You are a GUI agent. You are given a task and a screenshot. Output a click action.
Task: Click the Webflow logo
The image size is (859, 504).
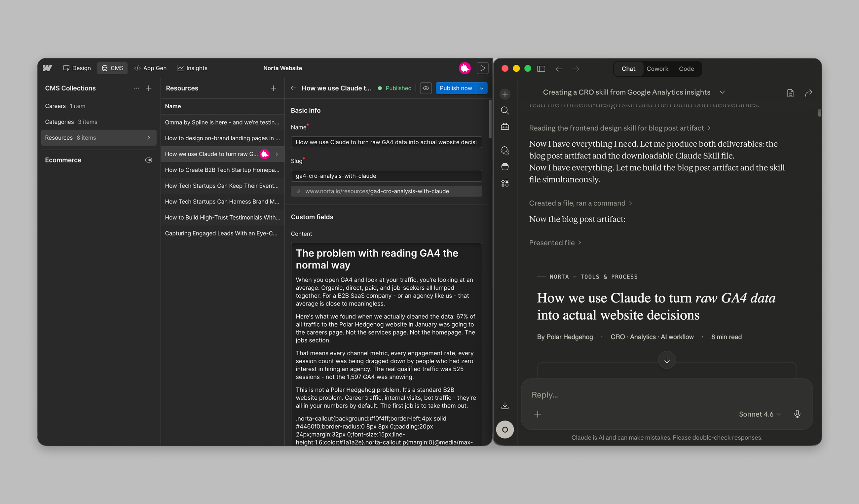[x=47, y=68]
